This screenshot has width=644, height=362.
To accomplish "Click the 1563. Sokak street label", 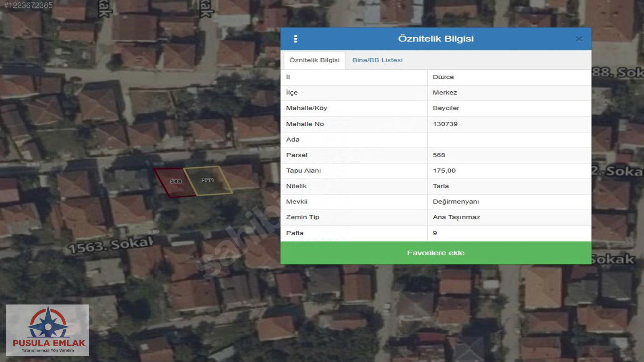I will (111, 245).
